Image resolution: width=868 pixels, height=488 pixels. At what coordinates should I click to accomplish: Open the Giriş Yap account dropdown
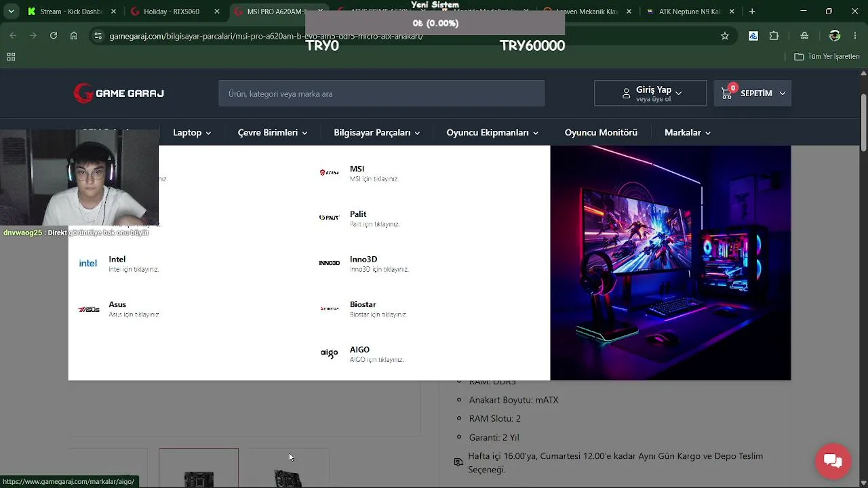click(x=650, y=94)
